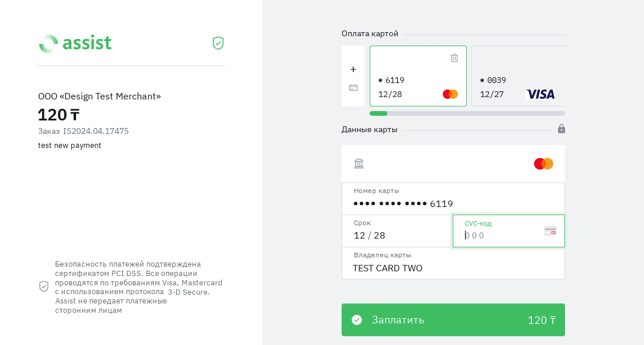Screen dimensions: 644x345
Task: Click the checkmark icon on Заплатить button
Action: 357,320
